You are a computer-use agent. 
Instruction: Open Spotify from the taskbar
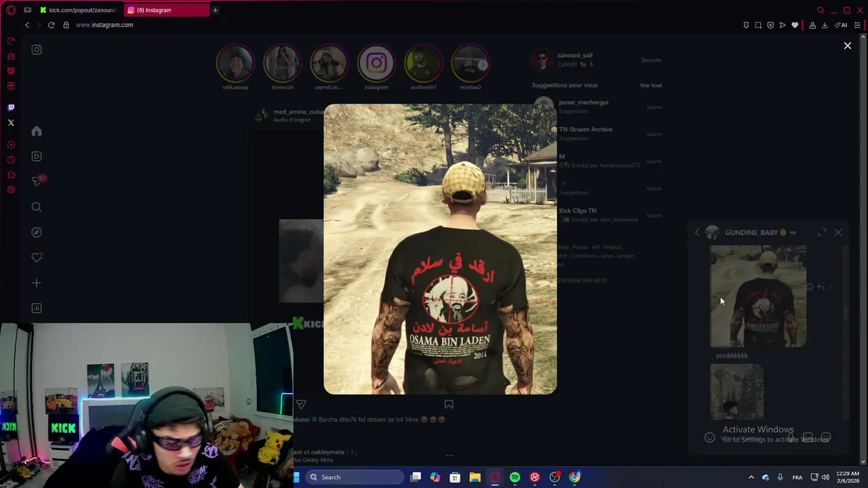(x=515, y=477)
